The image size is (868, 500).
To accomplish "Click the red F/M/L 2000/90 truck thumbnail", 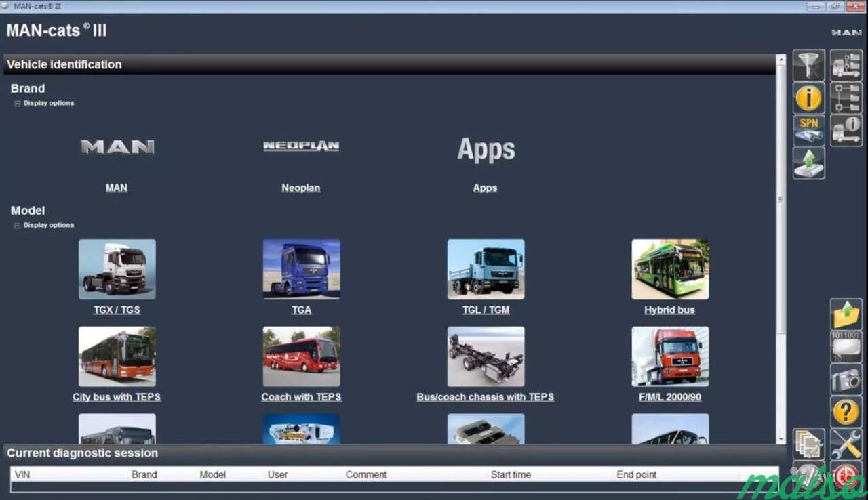I will (x=671, y=356).
